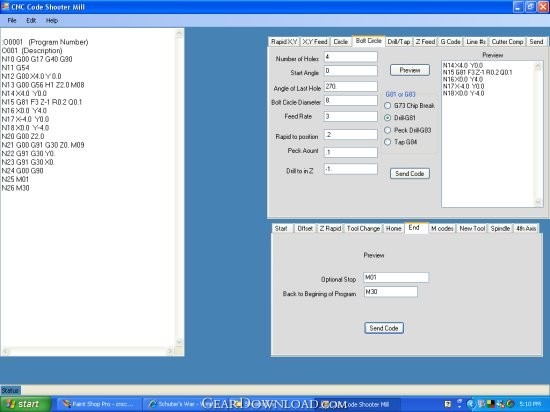Click the Rapid to position field
The width and height of the screenshot is (550, 412).
pos(350,135)
